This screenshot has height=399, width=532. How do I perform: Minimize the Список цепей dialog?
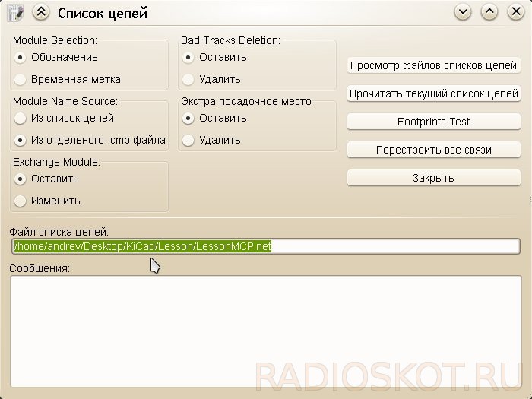[463, 12]
